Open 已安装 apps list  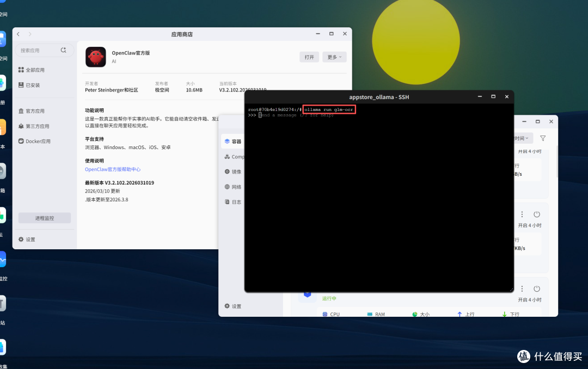point(29,85)
